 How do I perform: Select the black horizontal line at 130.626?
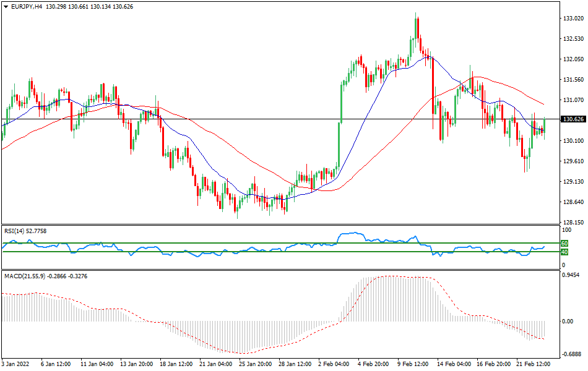pyautogui.click(x=279, y=119)
